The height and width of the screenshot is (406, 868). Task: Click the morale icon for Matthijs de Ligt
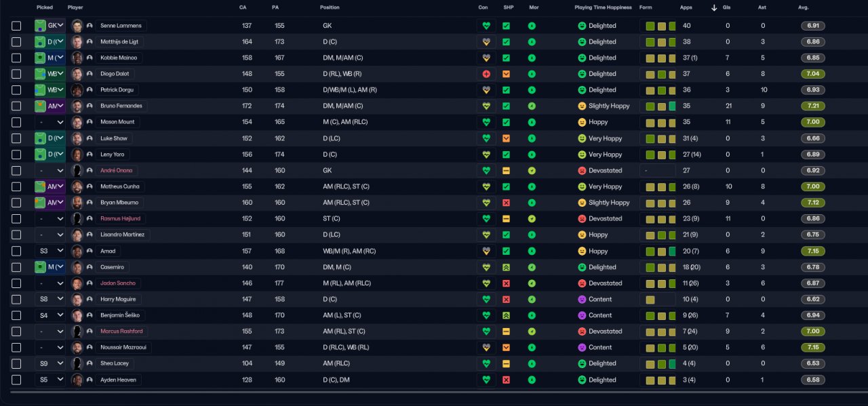(532, 42)
